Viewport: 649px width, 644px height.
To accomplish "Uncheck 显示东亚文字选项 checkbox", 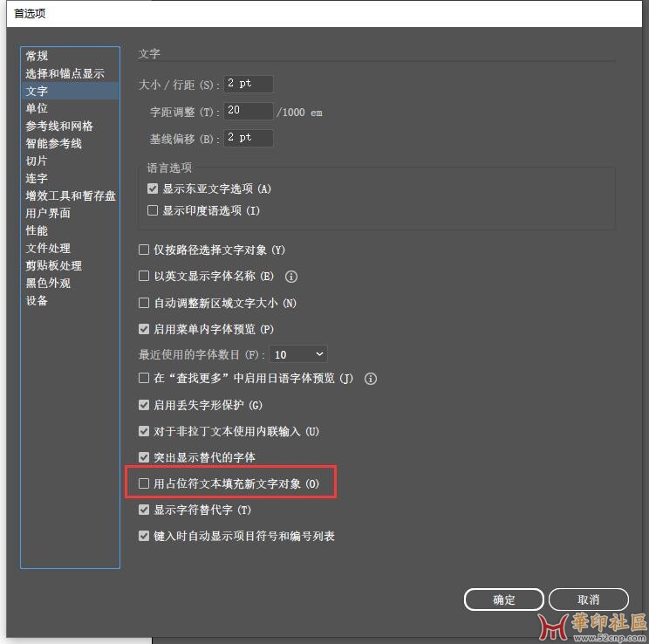I will (154, 189).
